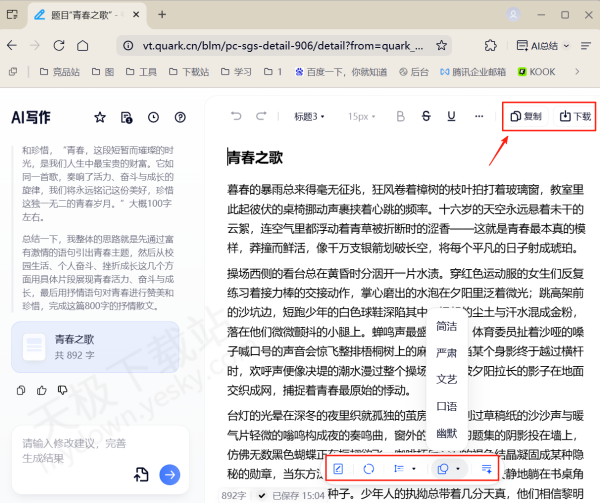Click the rewrite circular arrow icon
The width and height of the screenshot is (600, 503).
[368, 469]
